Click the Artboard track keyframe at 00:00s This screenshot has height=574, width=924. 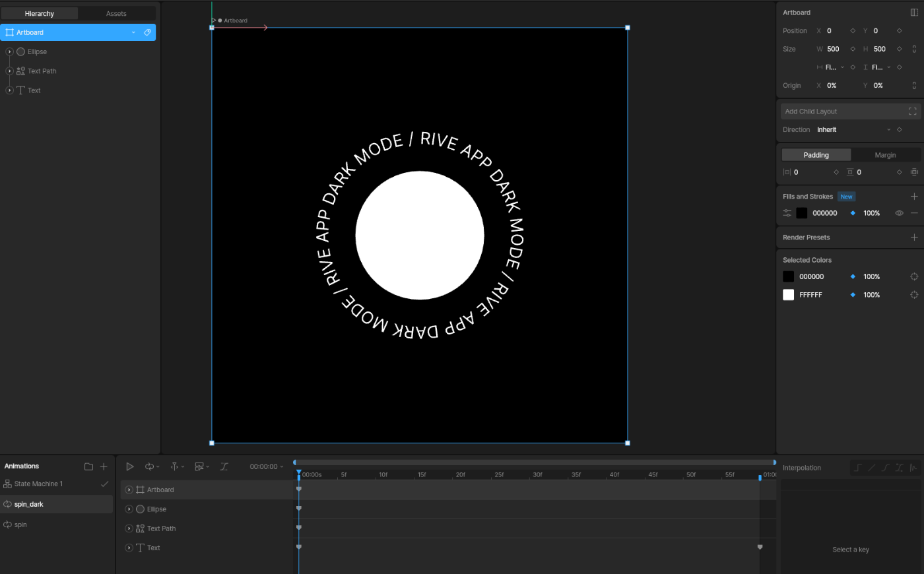click(x=299, y=489)
